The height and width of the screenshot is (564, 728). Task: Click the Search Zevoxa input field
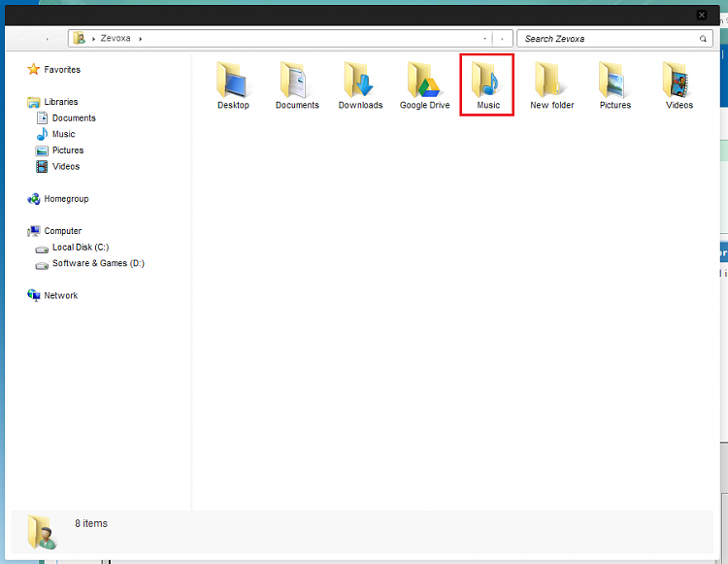[613, 39]
